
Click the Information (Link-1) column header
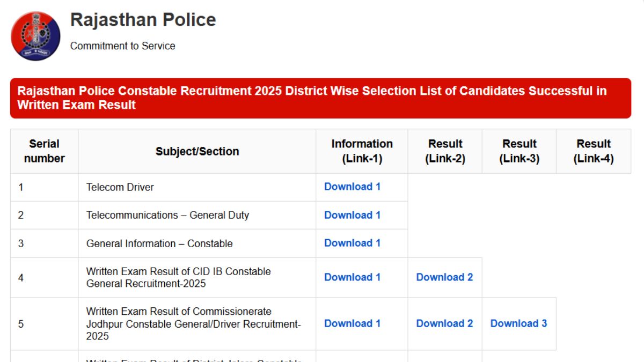tap(362, 151)
